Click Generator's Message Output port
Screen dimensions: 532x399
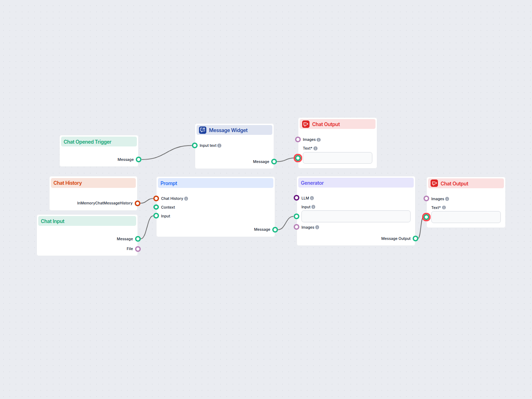pyautogui.click(x=415, y=238)
